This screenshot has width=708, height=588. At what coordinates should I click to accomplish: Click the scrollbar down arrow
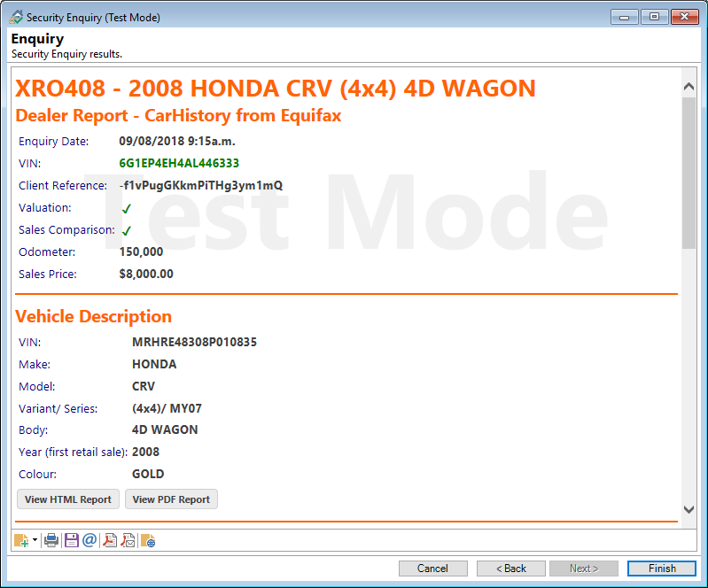(x=689, y=509)
